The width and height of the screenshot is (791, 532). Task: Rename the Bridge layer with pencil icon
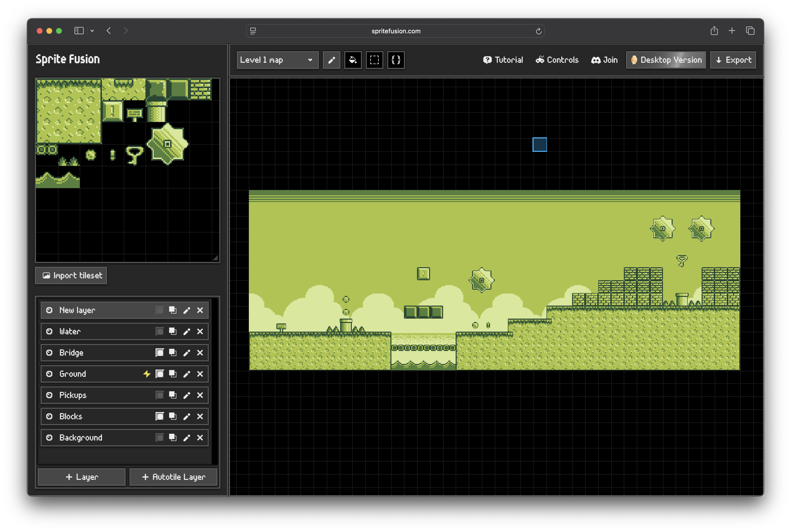pyautogui.click(x=187, y=353)
